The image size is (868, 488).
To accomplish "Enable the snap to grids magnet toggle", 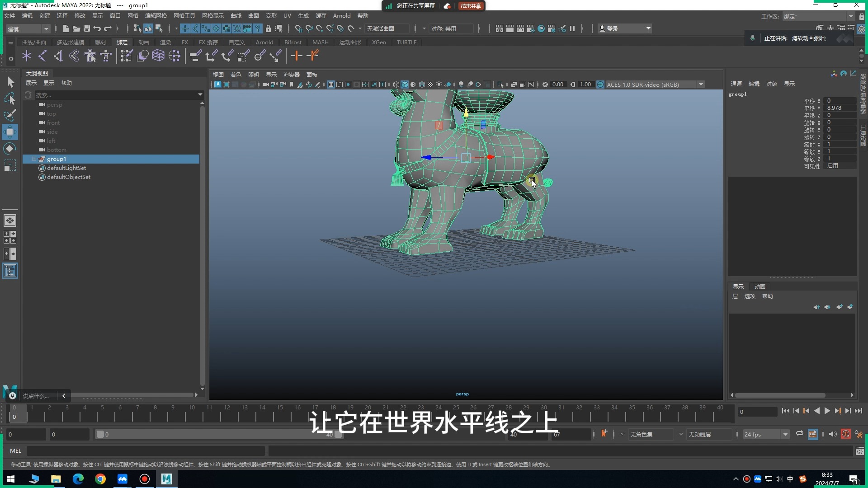I will 299,28.
